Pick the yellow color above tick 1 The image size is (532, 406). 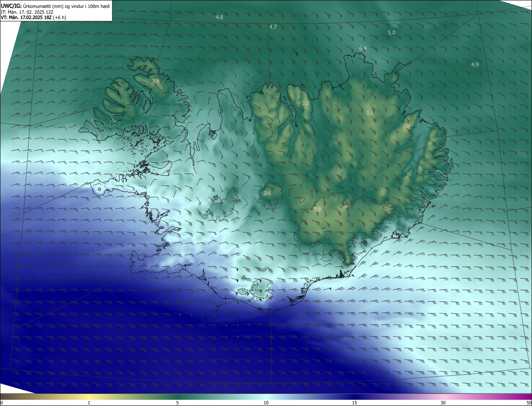[89, 396]
